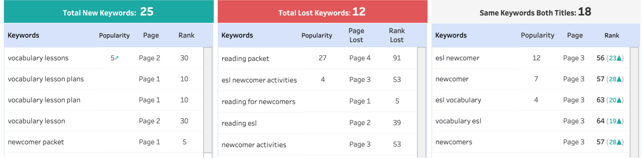
Task: Open the vocabulary lesson plans keyword entry
Action: click(46, 79)
